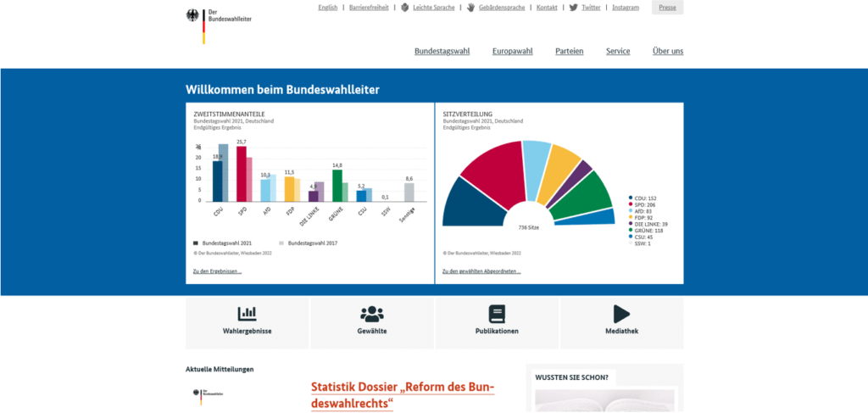This screenshot has width=868, height=413.
Task: Click the Presse button
Action: [x=667, y=8]
